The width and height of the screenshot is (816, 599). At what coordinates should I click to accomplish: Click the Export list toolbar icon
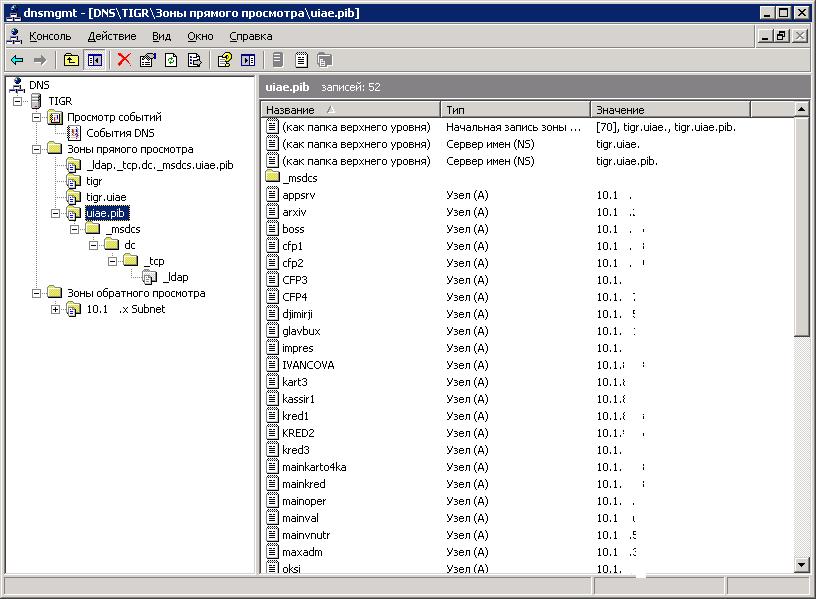point(194,60)
